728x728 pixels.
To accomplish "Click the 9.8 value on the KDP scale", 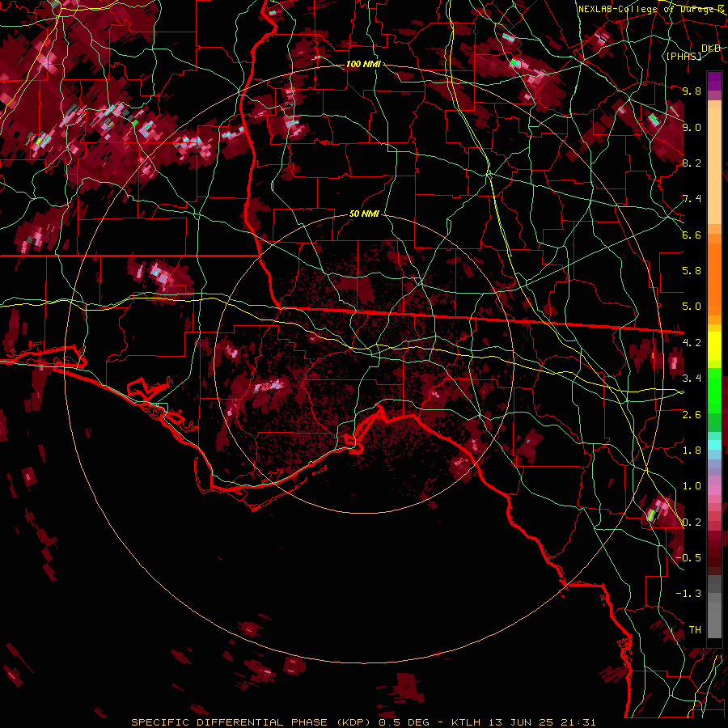I will point(692,91).
